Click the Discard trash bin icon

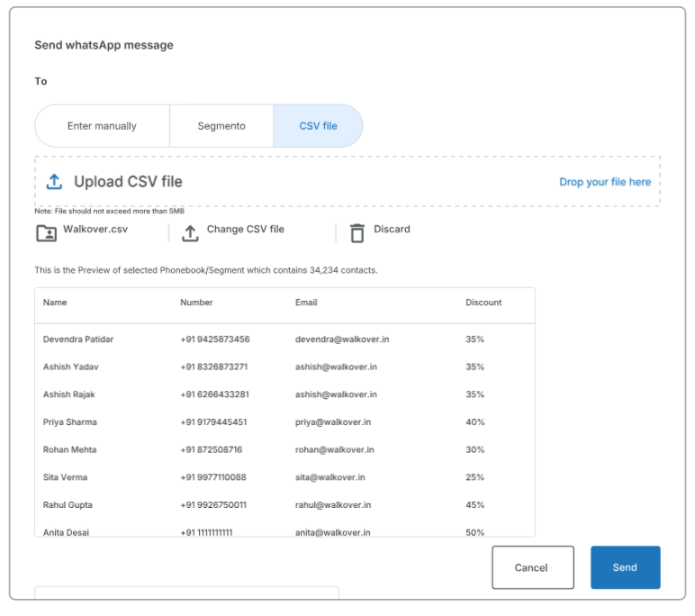(357, 232)
